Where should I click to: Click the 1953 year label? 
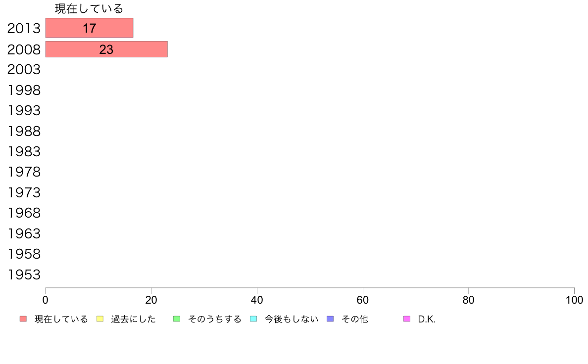tap(24, 275)
